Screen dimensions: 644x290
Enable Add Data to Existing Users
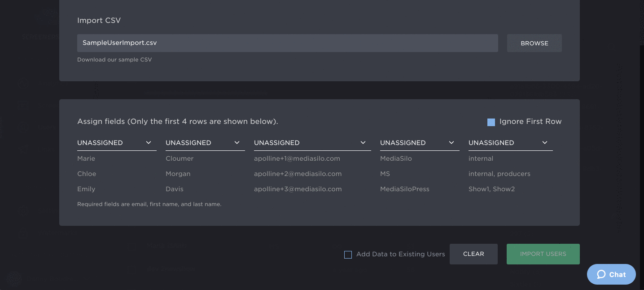coord(348,255)
